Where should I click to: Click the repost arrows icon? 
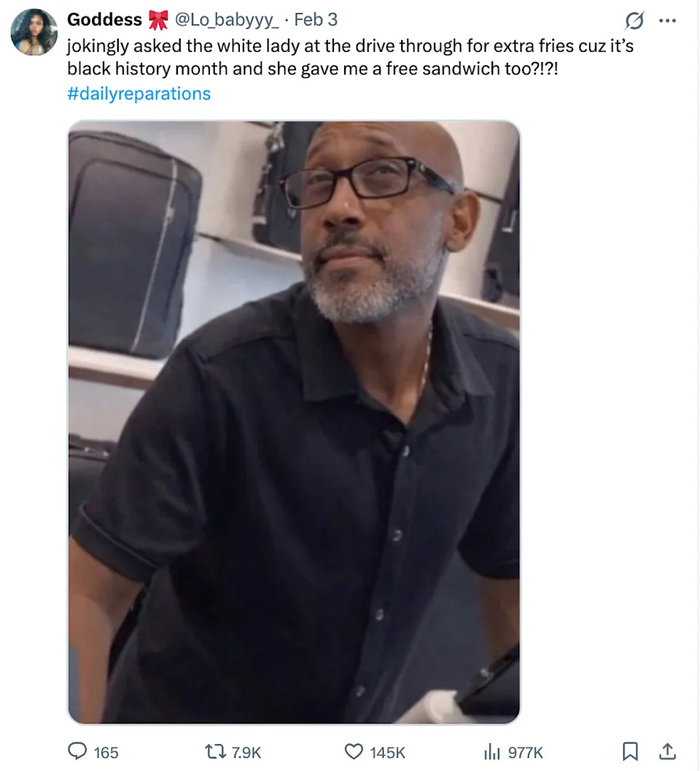215,751
